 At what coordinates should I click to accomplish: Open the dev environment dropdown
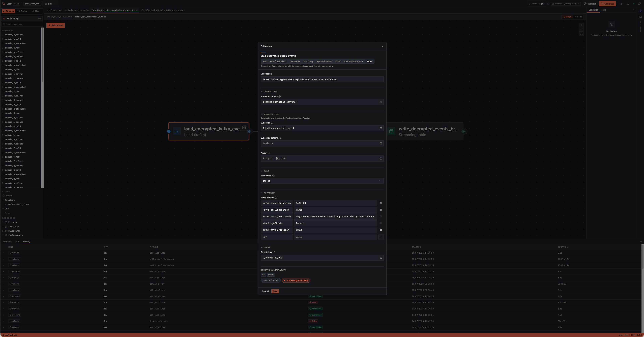[x=50, y=4]
